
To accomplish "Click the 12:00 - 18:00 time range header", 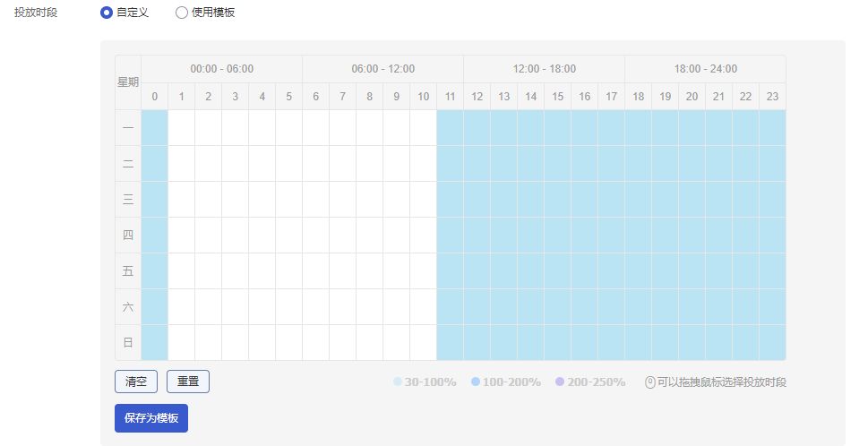I will tap(544, 69).
